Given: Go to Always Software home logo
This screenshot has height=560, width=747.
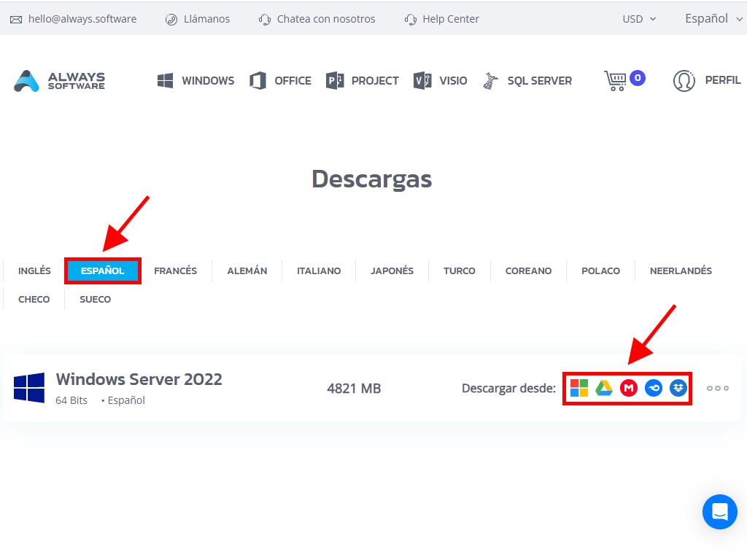Looking at the screenshot, I should pyautogui.click(x=60, y=80).
